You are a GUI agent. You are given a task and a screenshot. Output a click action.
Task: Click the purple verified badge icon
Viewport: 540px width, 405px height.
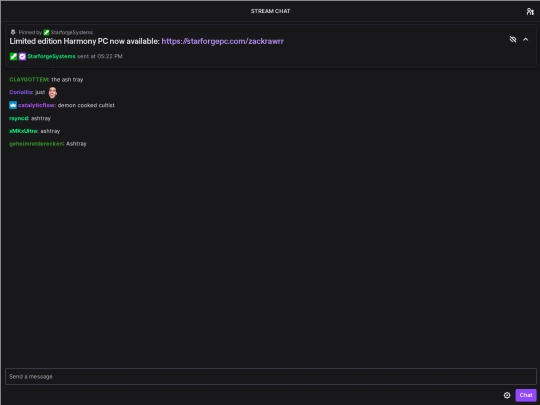22,56
